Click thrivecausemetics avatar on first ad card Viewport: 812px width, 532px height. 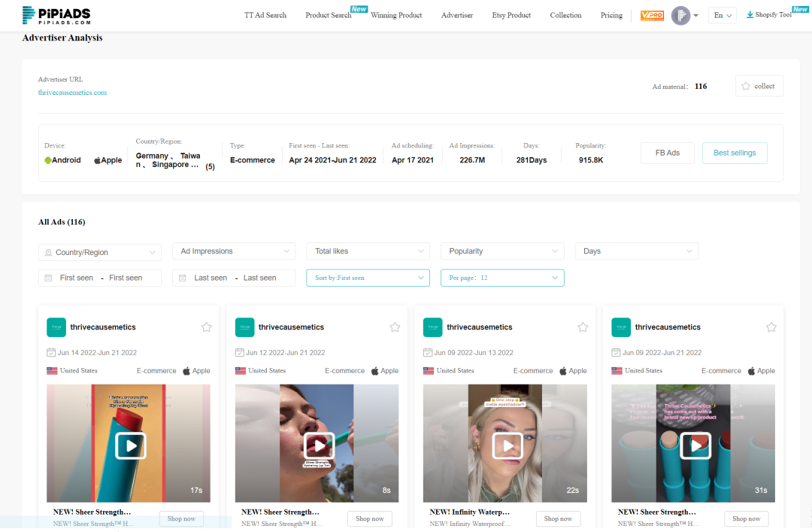click(56, 327)
